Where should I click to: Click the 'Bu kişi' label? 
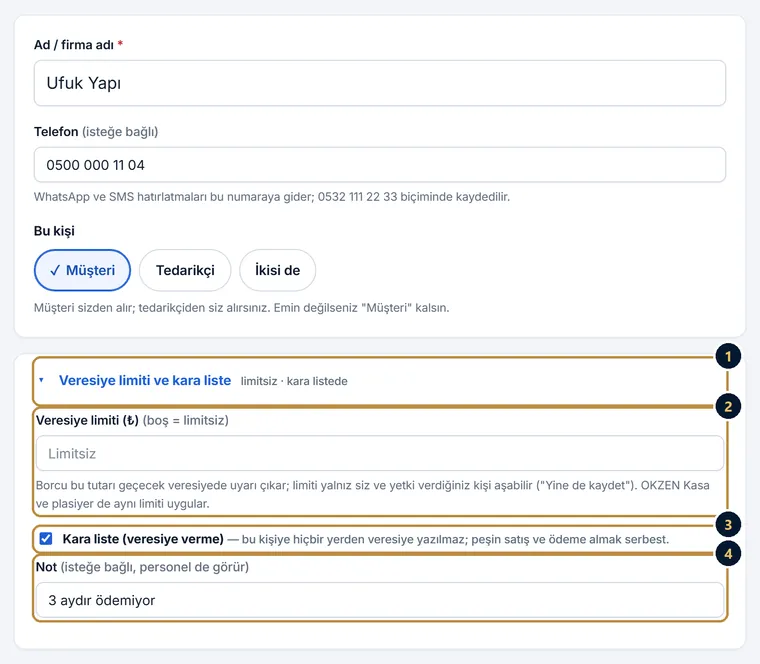point(54,231)
